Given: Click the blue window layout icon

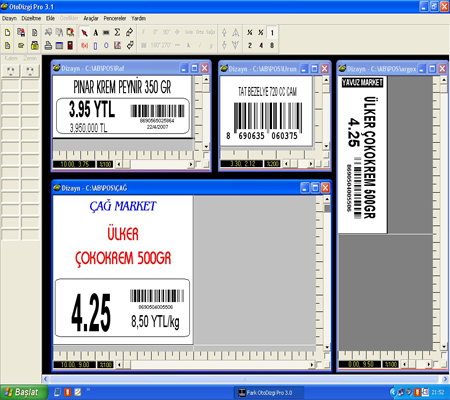Looking at the screenshot, I should 59,45.
